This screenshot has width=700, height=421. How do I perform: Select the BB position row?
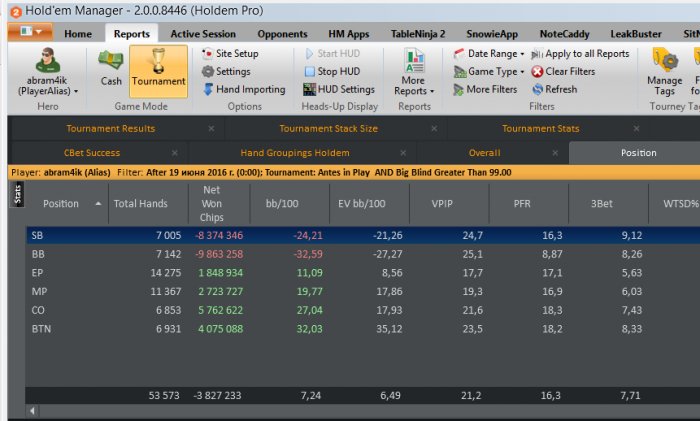(x=363, y=254)
